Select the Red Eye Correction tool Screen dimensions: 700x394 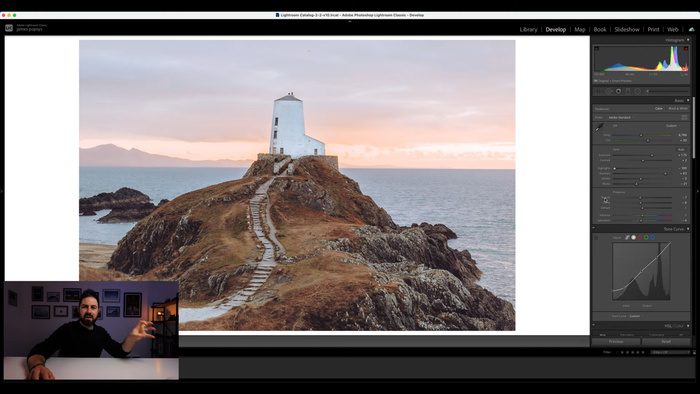click(618, 91)
